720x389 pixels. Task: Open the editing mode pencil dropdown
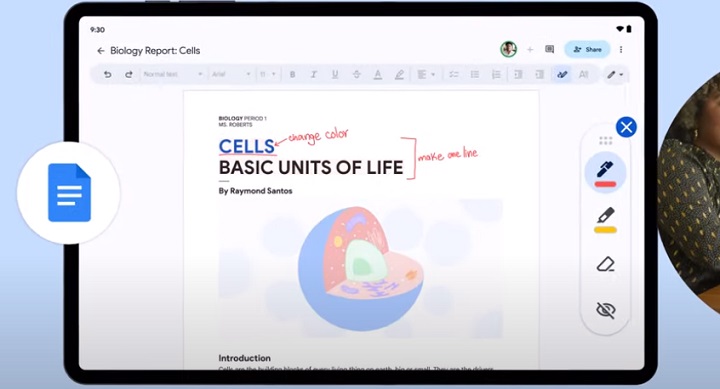tap(615, 74)
